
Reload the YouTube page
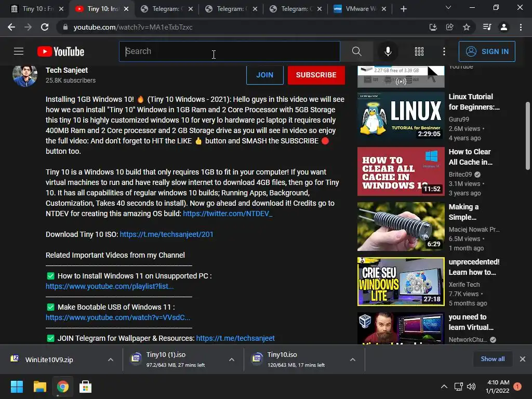click(x=45, y=27)
